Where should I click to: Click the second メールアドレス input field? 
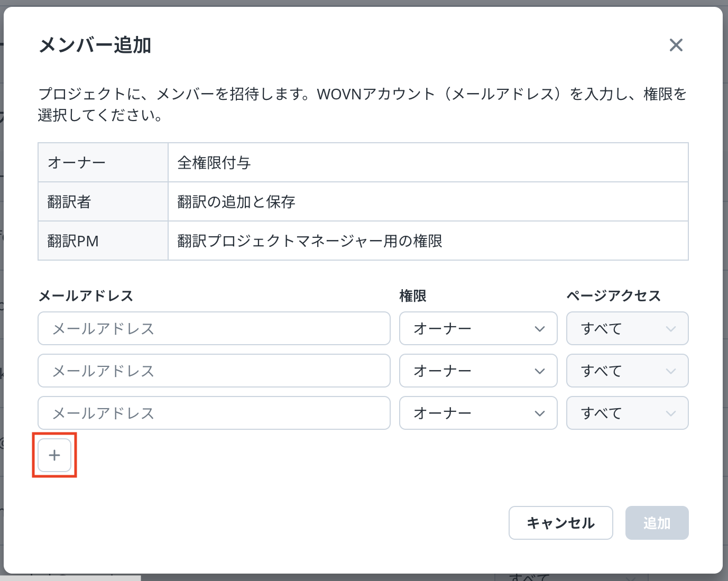(x=214, y=371)
